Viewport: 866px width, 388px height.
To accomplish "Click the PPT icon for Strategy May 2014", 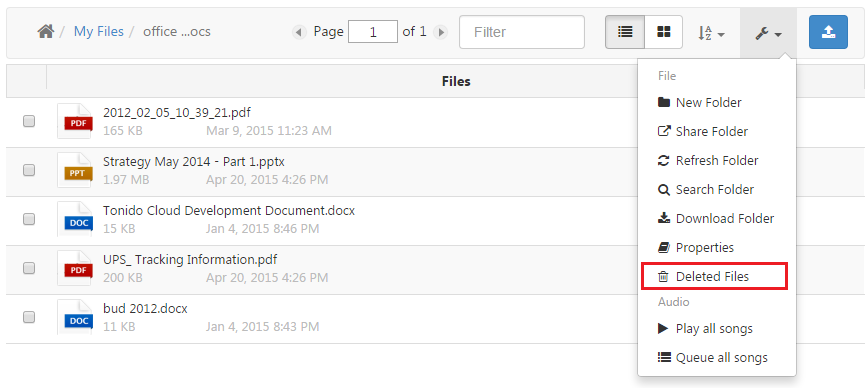I will coord(75,170).
